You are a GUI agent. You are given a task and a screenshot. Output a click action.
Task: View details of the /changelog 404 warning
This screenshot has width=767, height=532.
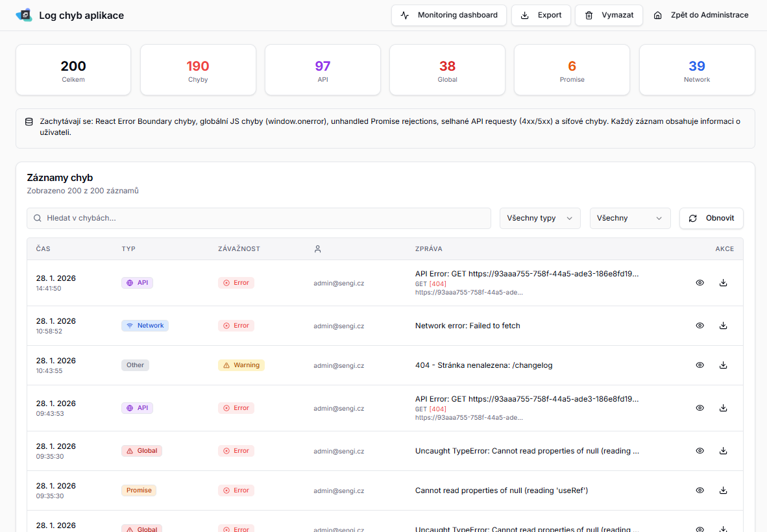700,365
